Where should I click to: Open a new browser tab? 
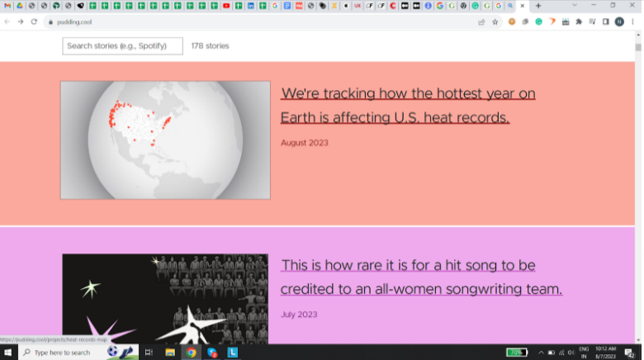click(538, 6)
